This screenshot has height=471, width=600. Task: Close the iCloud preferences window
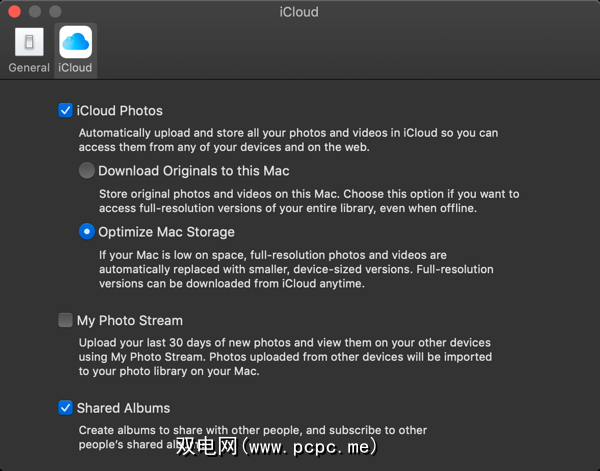[15, 12]
